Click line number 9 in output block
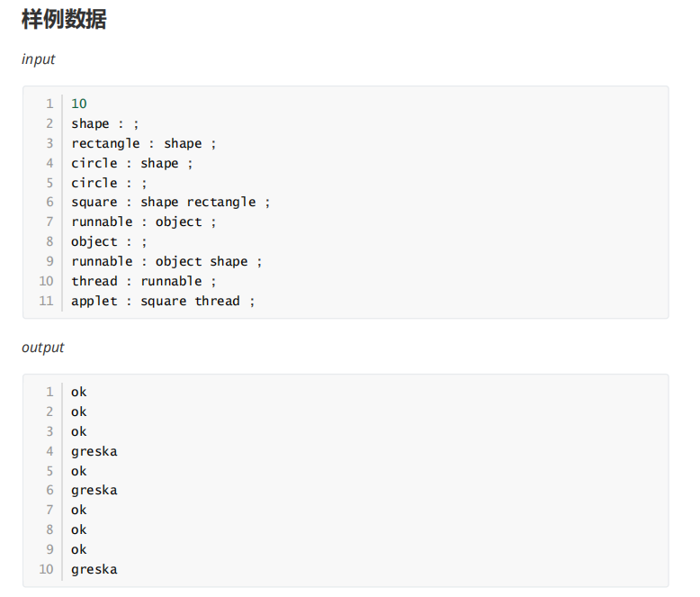 tap(49, 549)
